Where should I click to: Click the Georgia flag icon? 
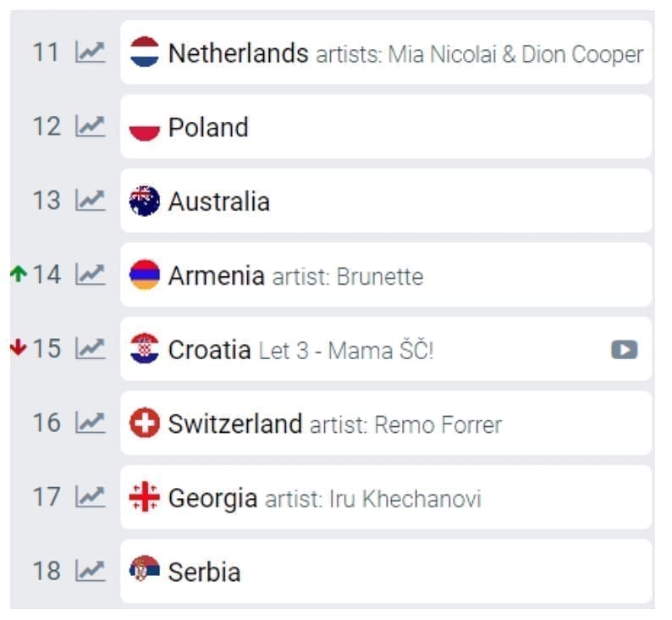point(145,497)
